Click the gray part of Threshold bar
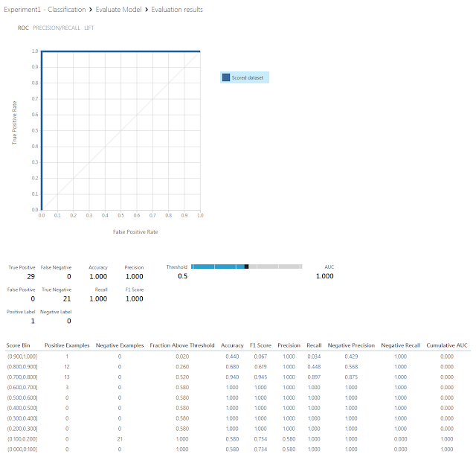Image resolution: width=476 pixels, height=454 pixels. 275,266
